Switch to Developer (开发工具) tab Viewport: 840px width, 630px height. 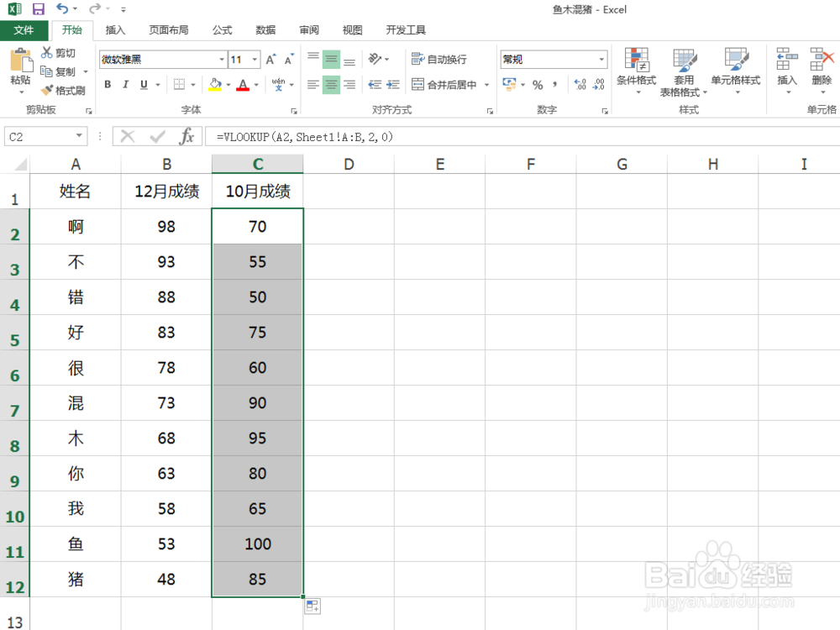pyautogui.click(x=406, y=30)
